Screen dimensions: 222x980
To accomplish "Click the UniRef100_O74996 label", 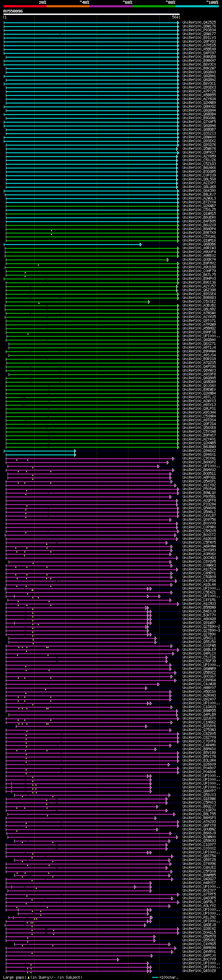I will click(199, 864).
